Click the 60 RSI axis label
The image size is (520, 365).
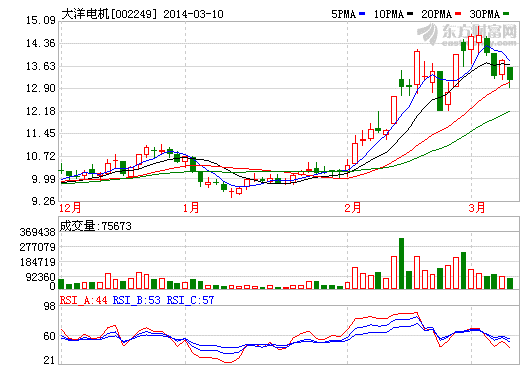coord(50,336)
